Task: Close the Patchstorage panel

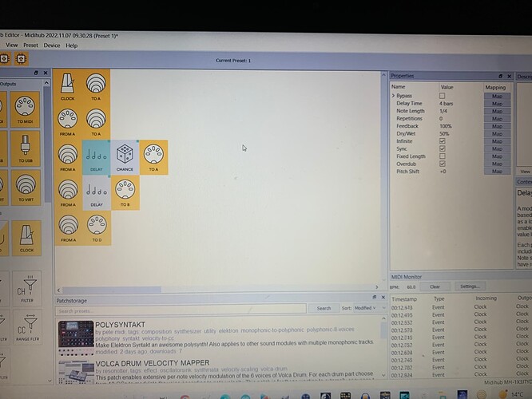Action: point(383,298)
